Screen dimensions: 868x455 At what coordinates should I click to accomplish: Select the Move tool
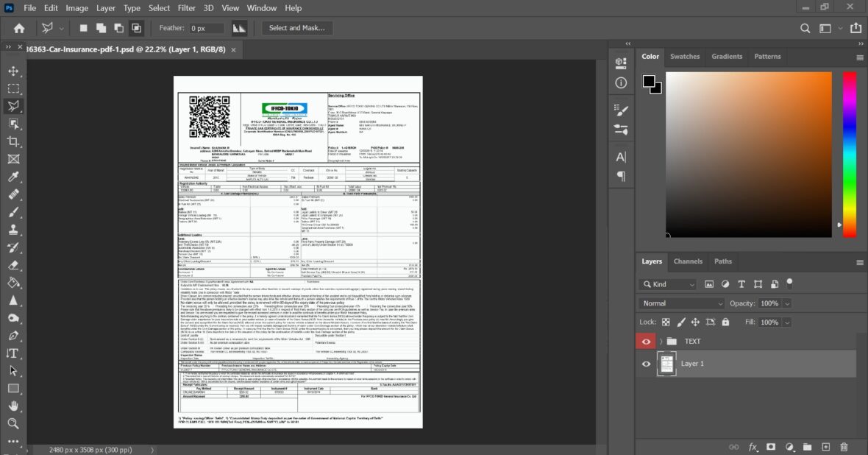[13, 71]
